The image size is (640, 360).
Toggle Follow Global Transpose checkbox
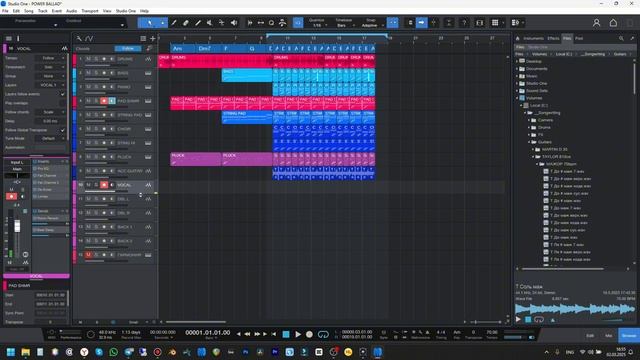(63, 130)
